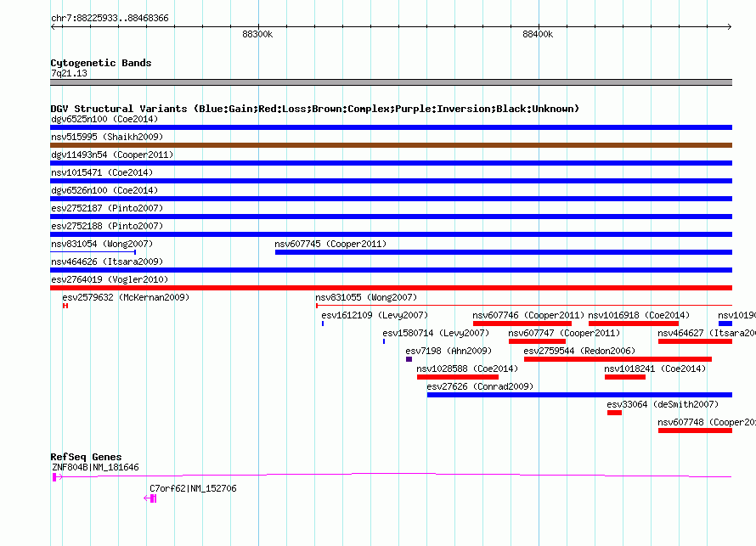This screenshot has width=756, height=546.
Task: Open the dgv6526n100 (Coe2014) variant label
Action: 104,190
